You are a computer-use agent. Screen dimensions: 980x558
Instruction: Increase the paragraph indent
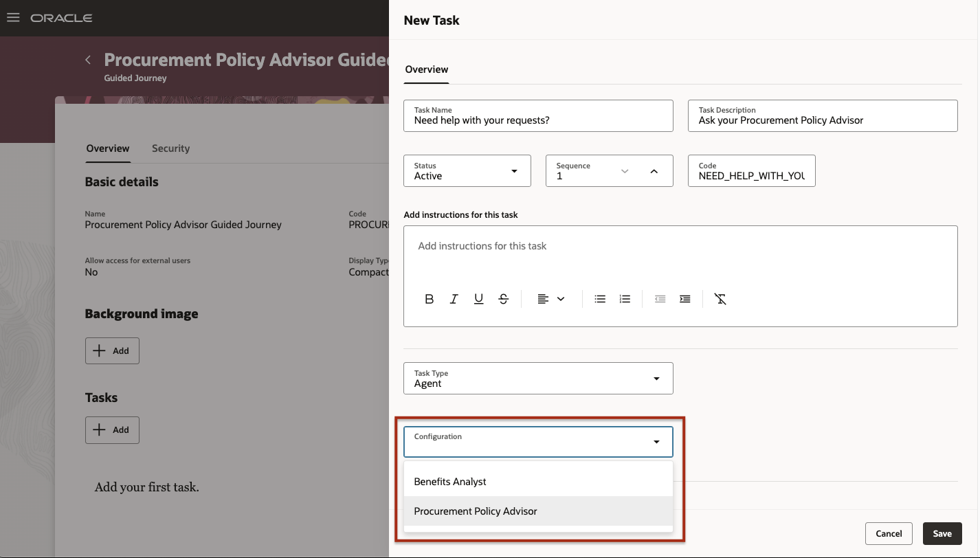point(684,299)
